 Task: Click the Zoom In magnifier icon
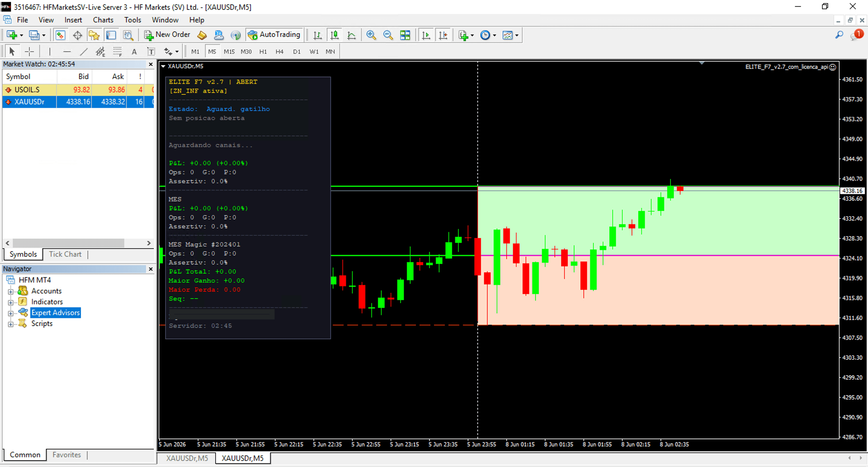(371, 35)
